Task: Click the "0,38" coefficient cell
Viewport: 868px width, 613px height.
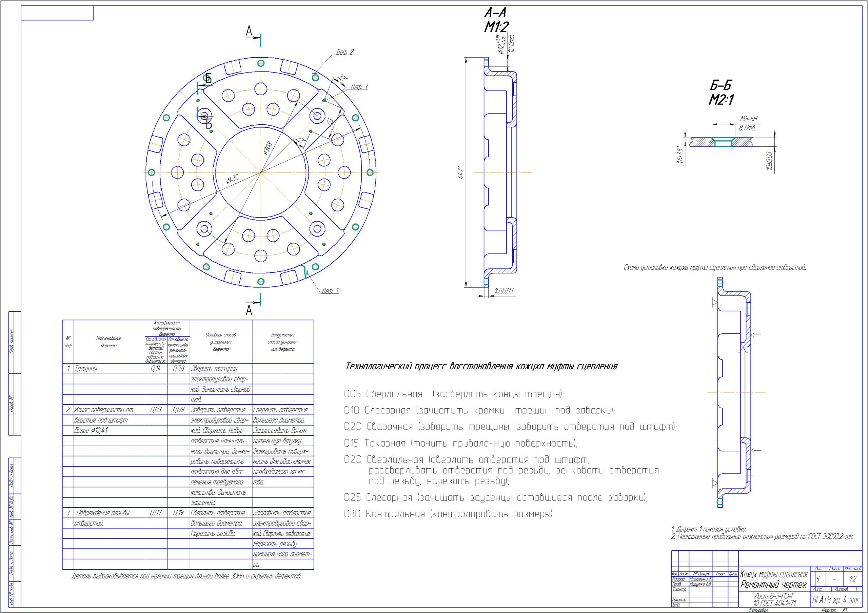Action: click(178, 368)
